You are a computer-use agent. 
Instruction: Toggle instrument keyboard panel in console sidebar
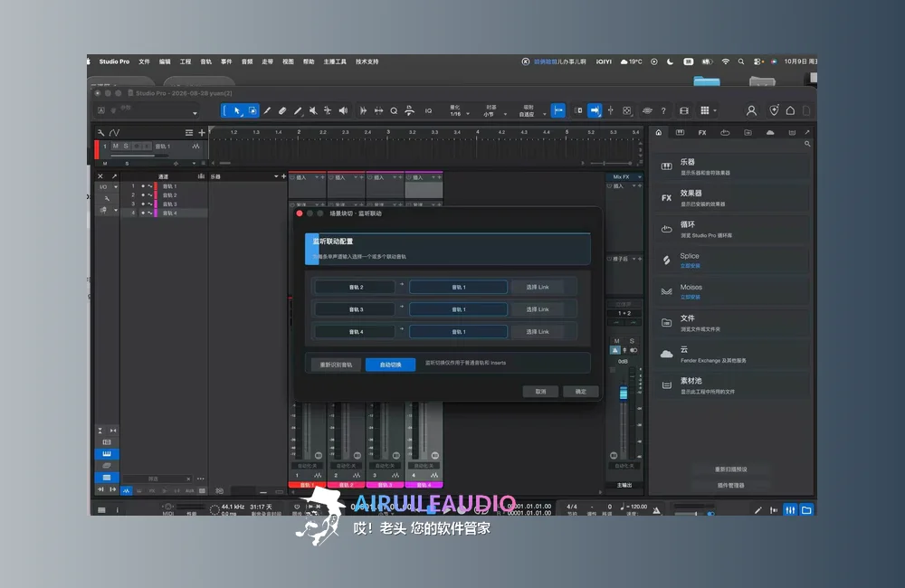point(107,454)
